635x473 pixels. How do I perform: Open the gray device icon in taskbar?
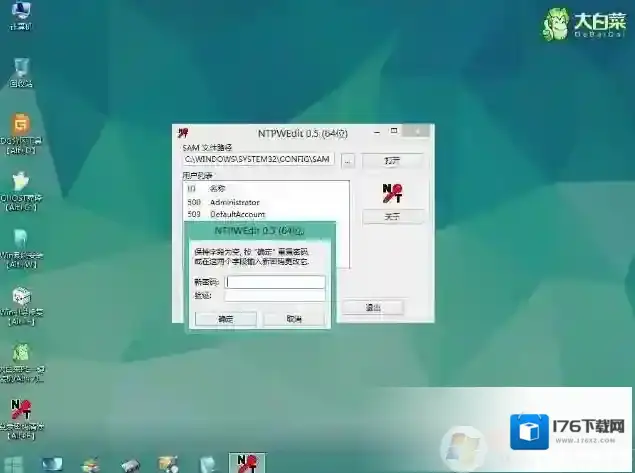click(x=130, y=465)
